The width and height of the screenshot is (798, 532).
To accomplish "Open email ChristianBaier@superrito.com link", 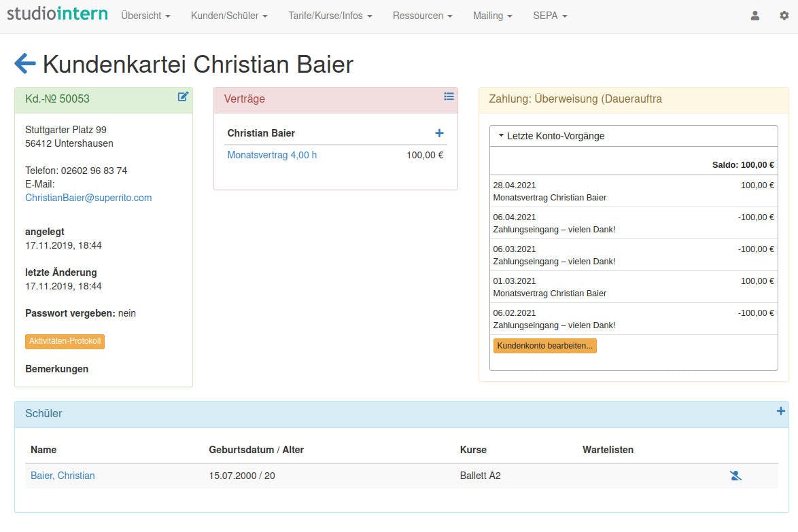I will tap(88, 198).
